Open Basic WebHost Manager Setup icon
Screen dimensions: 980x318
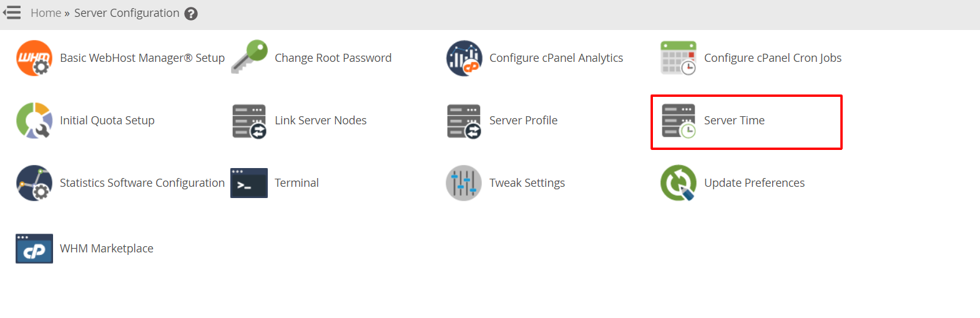pyautogui.click(x=34, y=58)
